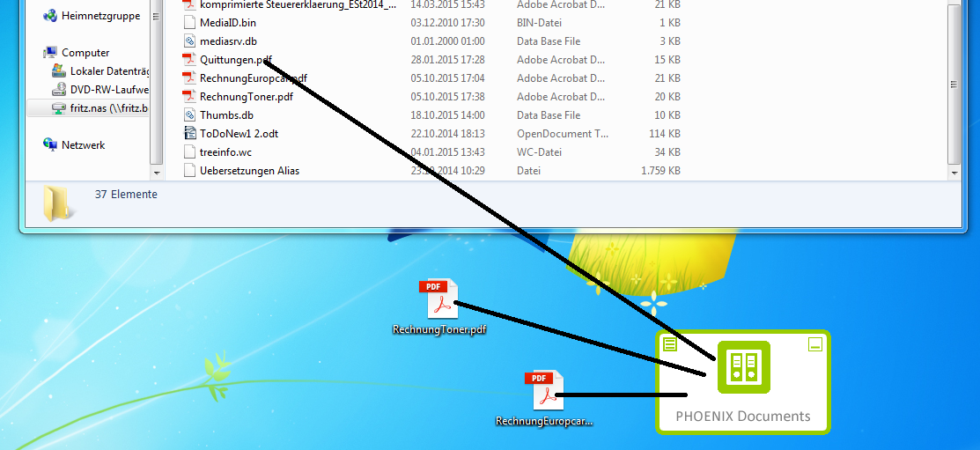Click the Uebersetzungen Alias file icon
The image size is (980, 450).
click(x=189, y=171)
